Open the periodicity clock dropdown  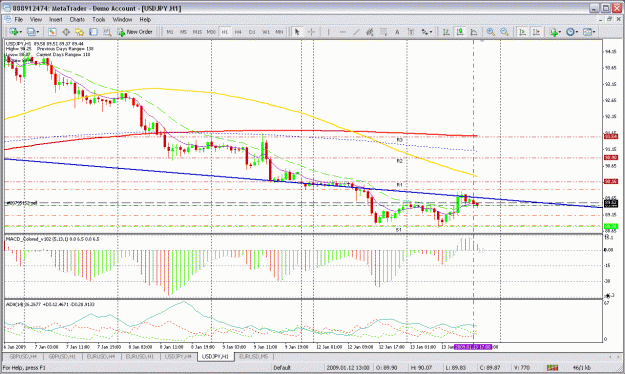click(572, 32)
